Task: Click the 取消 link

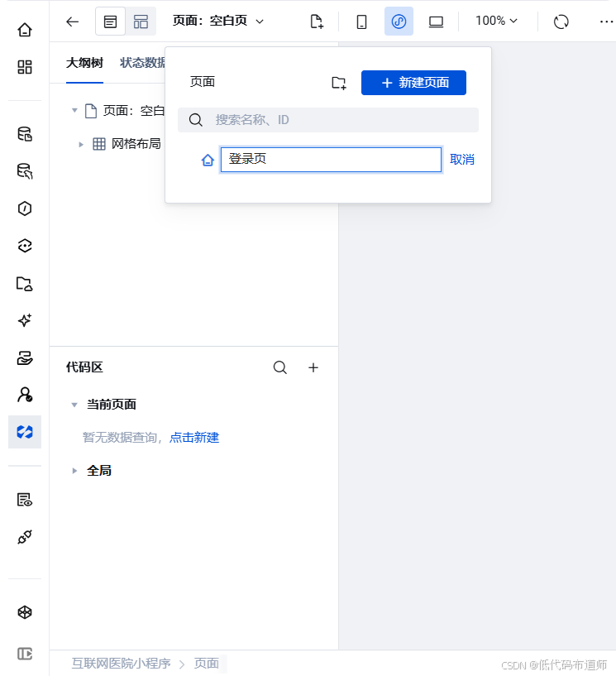Action: 461,160
